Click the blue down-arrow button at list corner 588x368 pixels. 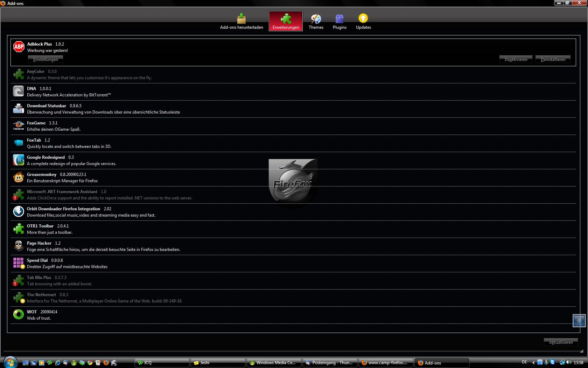tap(579, 320)
